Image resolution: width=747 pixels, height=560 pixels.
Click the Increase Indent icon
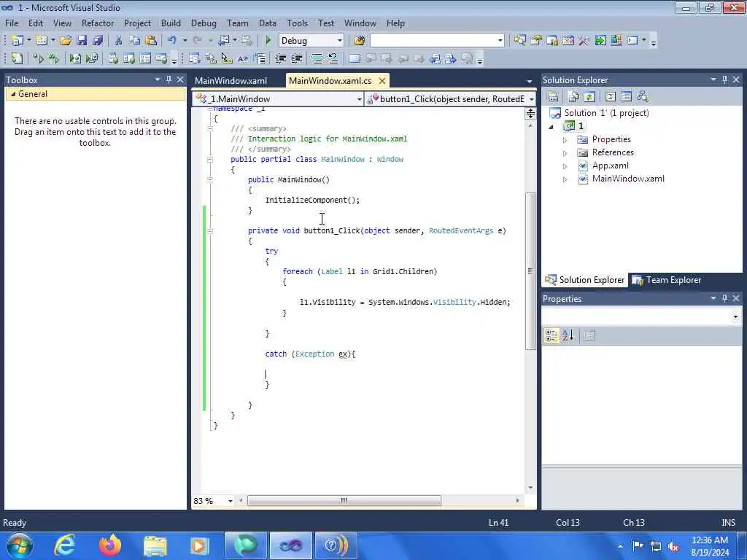[x=297, y=58]
